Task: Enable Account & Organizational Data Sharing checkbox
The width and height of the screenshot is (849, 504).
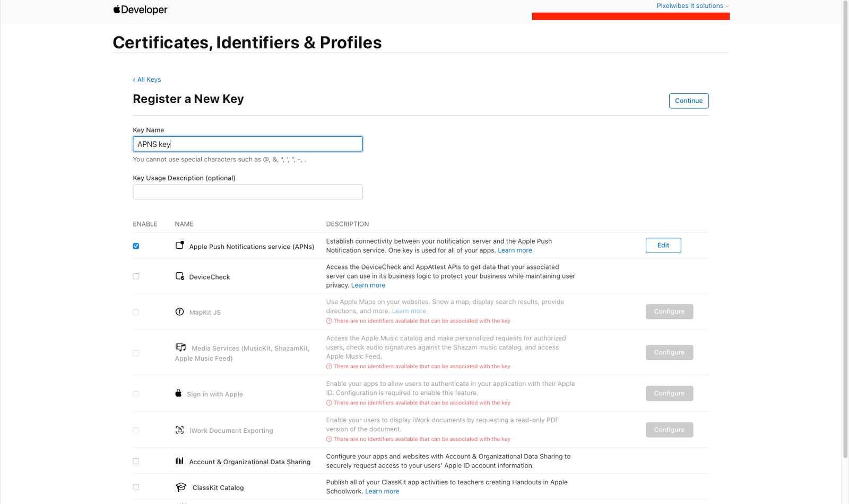Action: pos(136,462)
